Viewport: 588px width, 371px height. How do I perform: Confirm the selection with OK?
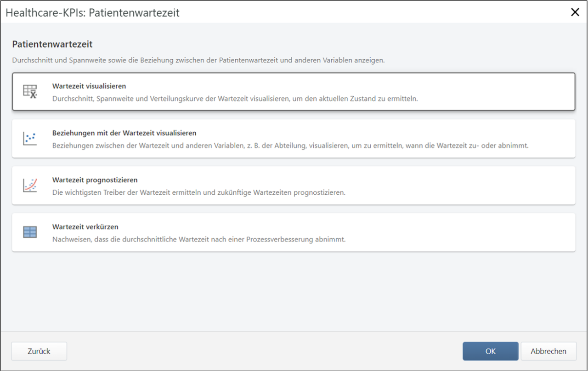490,351
